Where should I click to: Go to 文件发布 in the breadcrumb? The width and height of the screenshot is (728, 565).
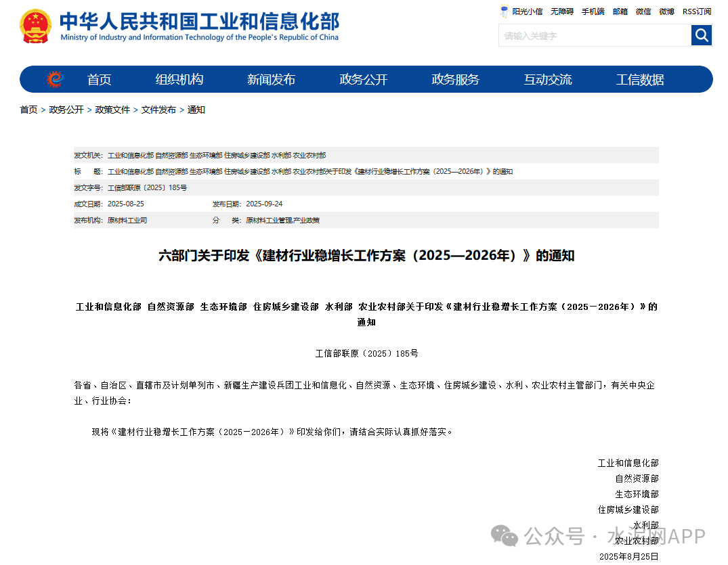click(158, 110)
